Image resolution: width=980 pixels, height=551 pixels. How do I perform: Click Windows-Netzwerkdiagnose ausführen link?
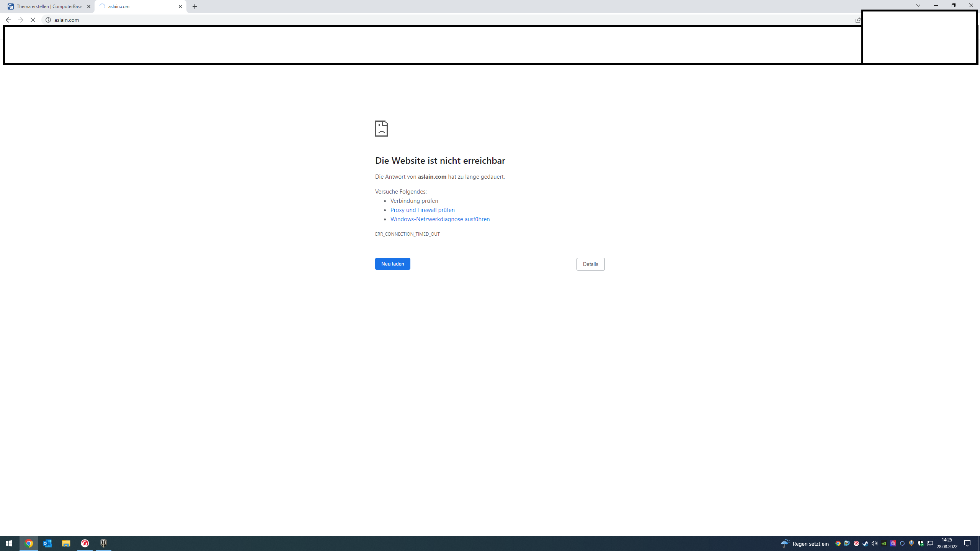[440, 219]
